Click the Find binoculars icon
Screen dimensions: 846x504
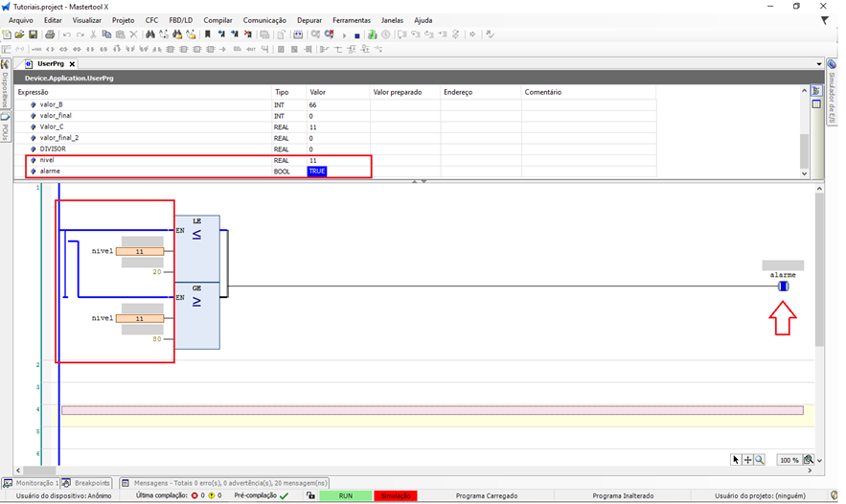click(149, 34)
